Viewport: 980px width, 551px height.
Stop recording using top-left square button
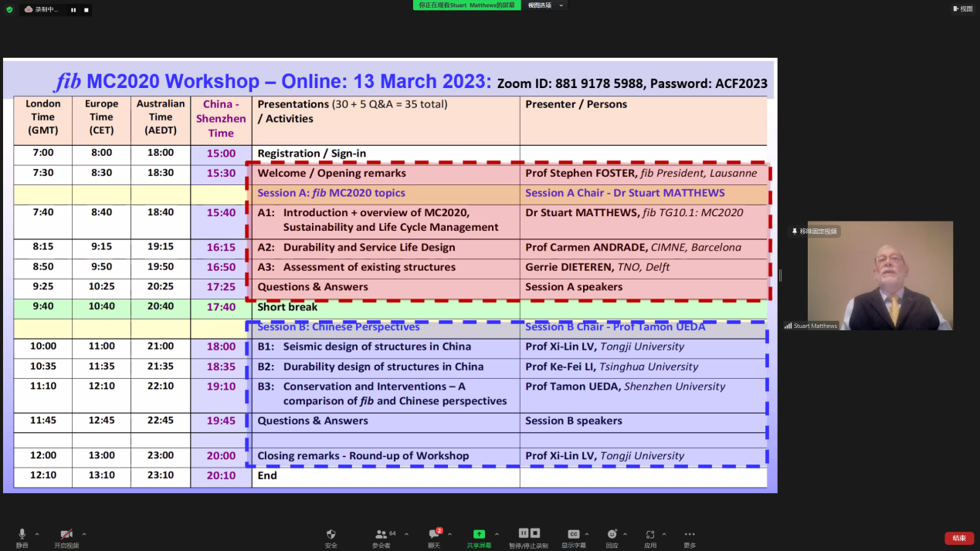click(x=86, y=10)
